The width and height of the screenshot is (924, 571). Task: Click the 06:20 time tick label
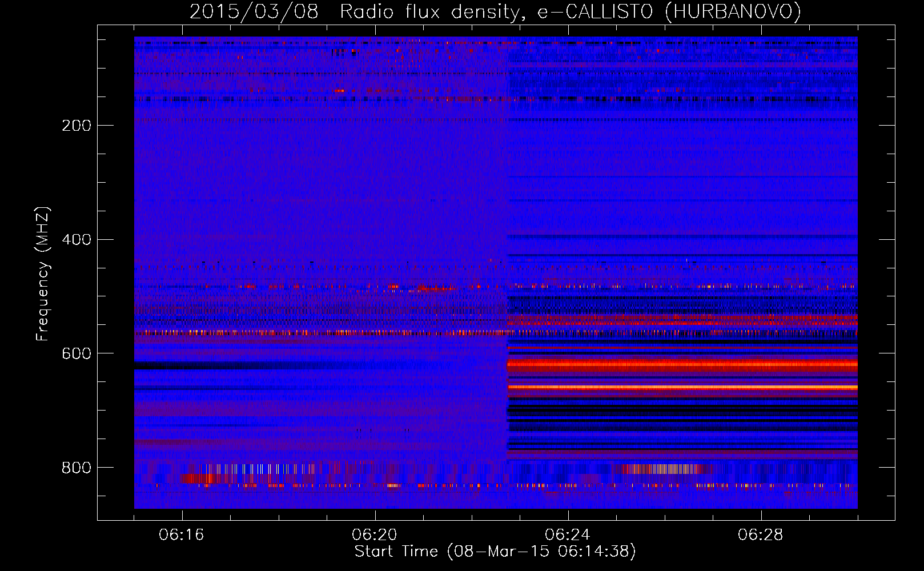coord(375,535)
